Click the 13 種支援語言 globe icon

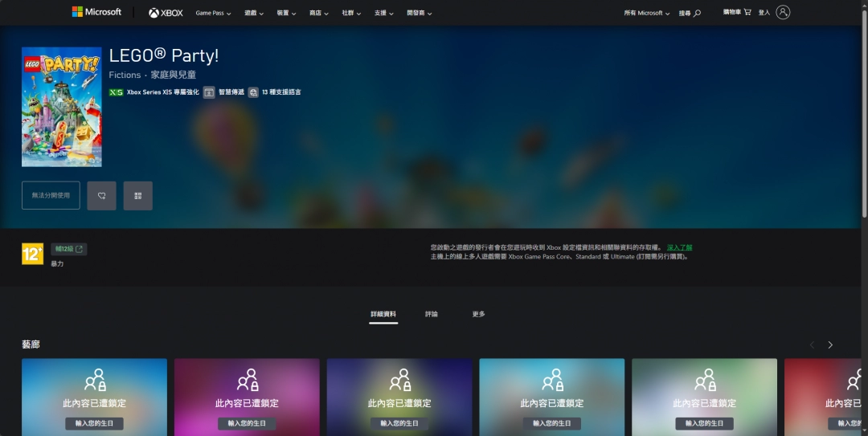pos(253,92)
